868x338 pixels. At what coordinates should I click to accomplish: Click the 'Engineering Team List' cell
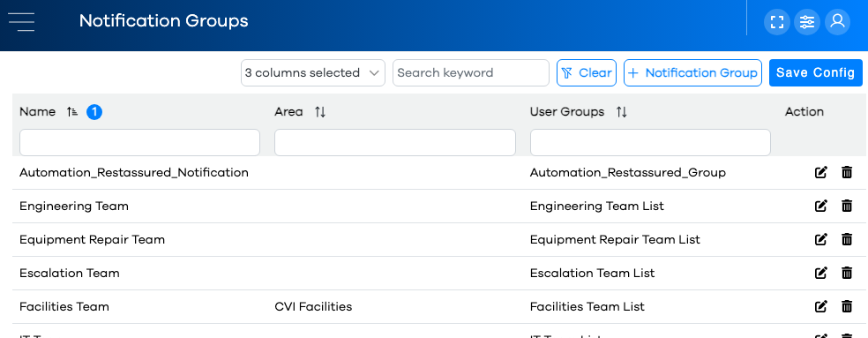click(596, 207)
